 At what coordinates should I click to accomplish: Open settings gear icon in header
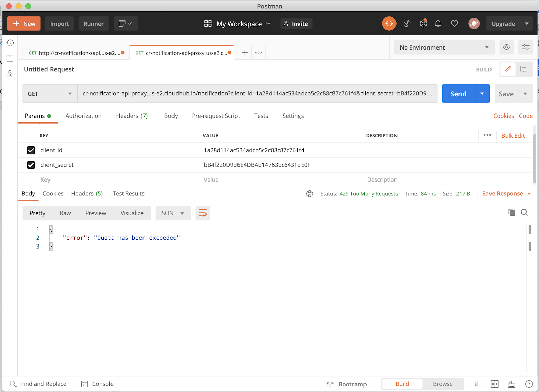coord(423,24)
